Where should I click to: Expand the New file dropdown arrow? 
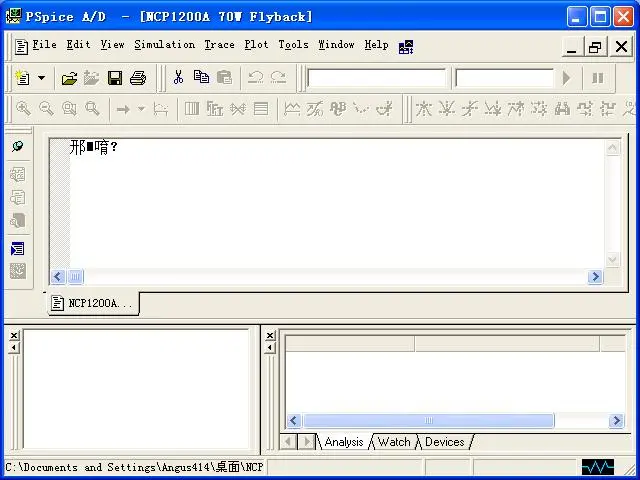[x=42, y=78]
